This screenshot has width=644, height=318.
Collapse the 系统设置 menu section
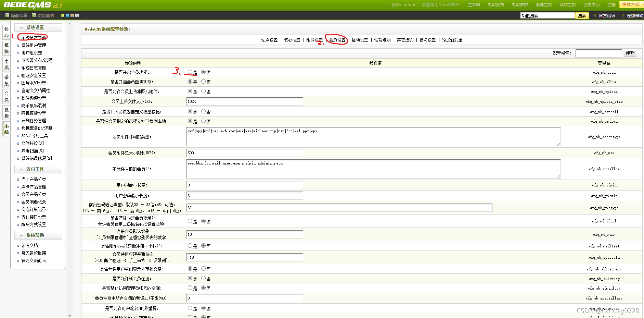(38, 27)
